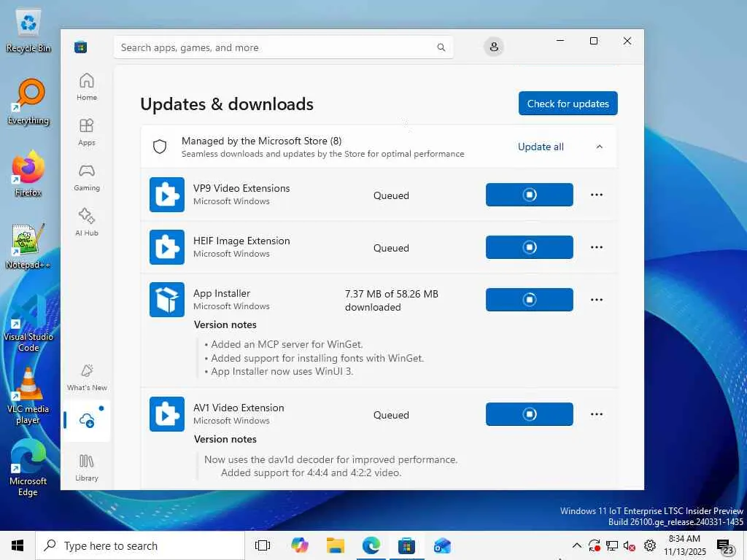
Task: Click the search magnifier icon
Action: 441,47
